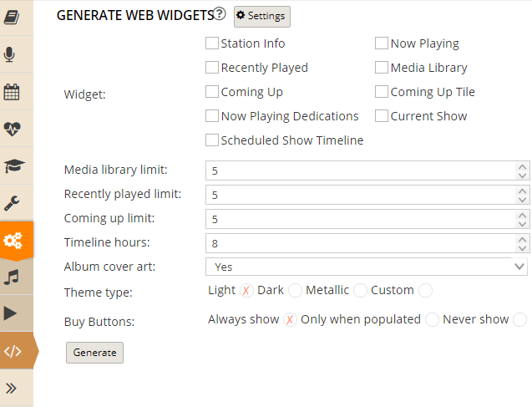Check the Scheduled Show Timeline option
Viewport: 532px width, 407px height.
point(212,140)
